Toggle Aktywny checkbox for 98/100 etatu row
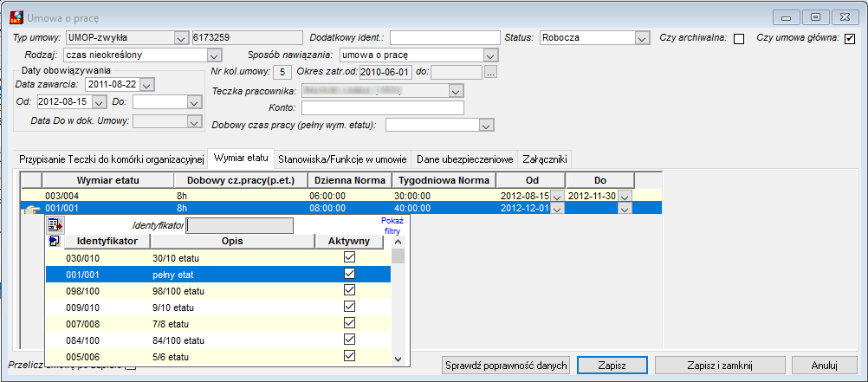 tap(349, 290)
